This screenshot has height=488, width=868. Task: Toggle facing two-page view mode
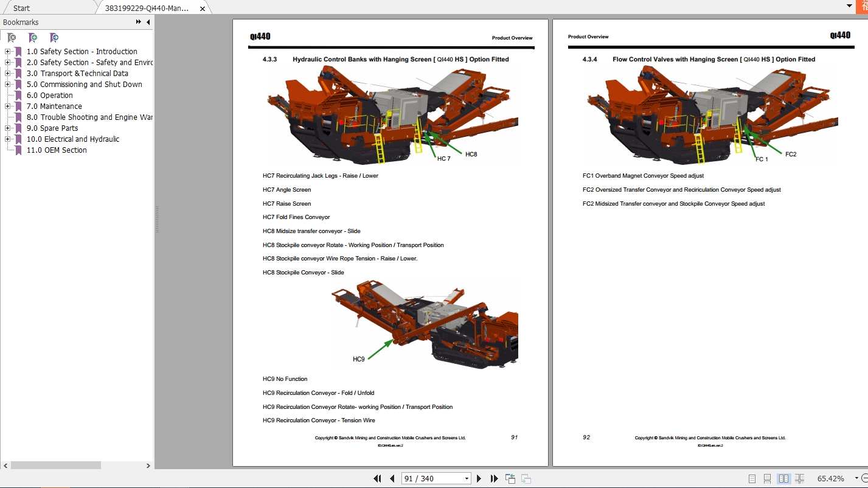coord(783,478)
